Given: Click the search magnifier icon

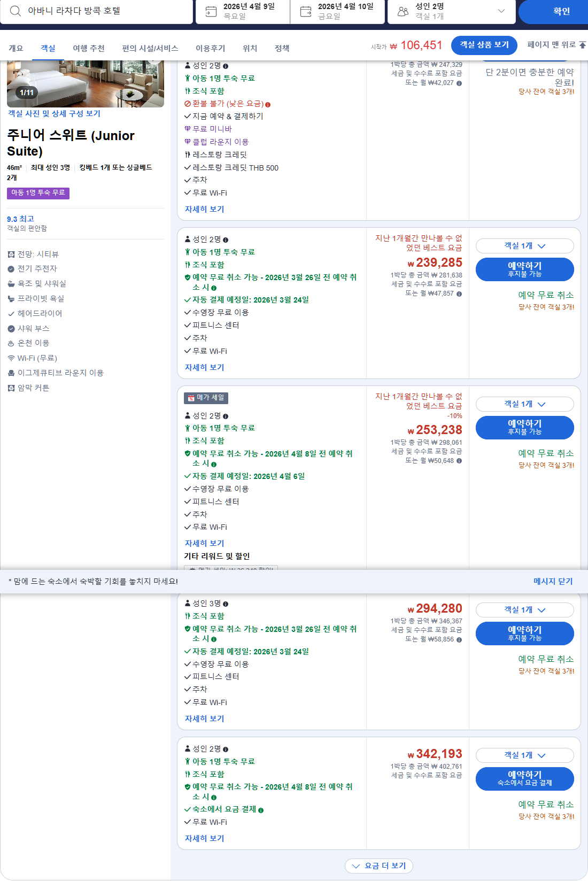Looking at the screenshot, I should [x=15, y=12].
